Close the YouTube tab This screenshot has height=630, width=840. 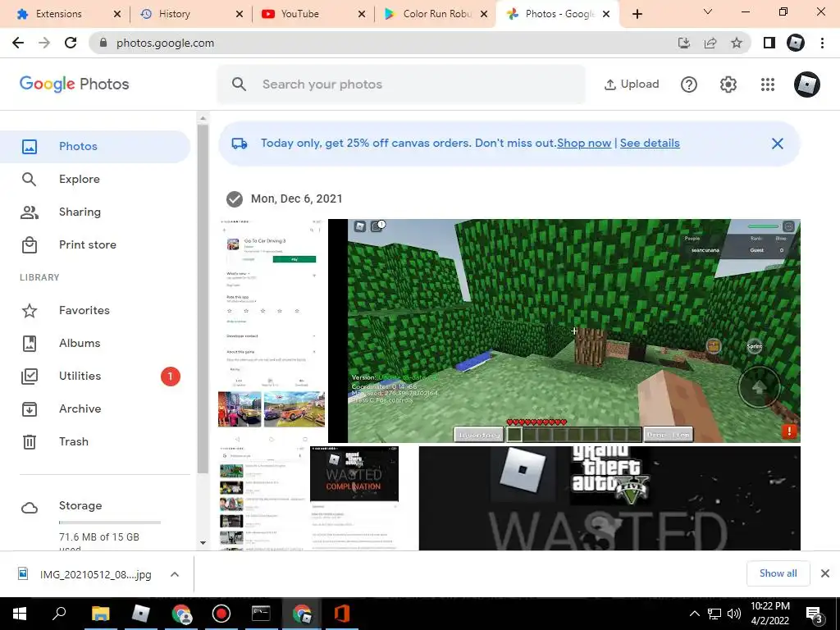(362, 14)
